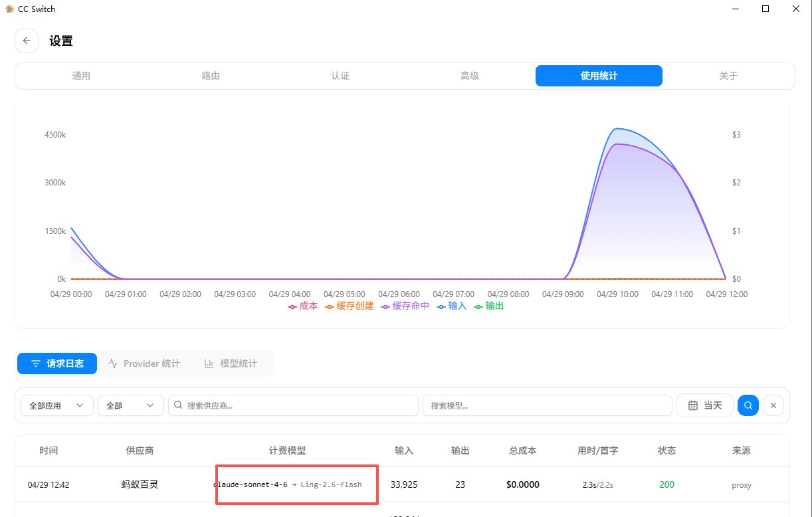
Task: Click the 输出 column header in table
Action: 460,451
